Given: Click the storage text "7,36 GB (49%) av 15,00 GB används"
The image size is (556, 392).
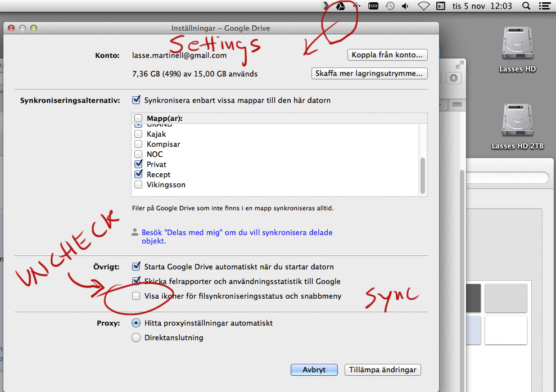Looking at the screenshot, I should [x=195, y=74].
